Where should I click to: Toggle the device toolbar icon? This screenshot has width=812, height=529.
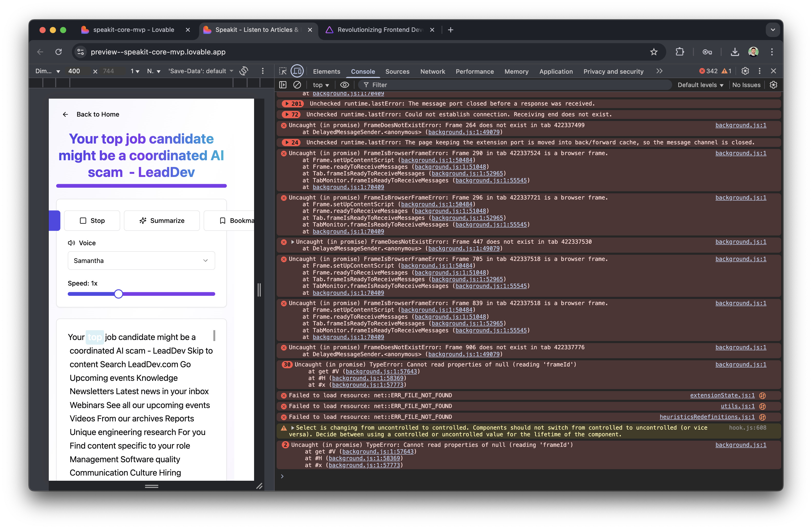coord(297,71)
